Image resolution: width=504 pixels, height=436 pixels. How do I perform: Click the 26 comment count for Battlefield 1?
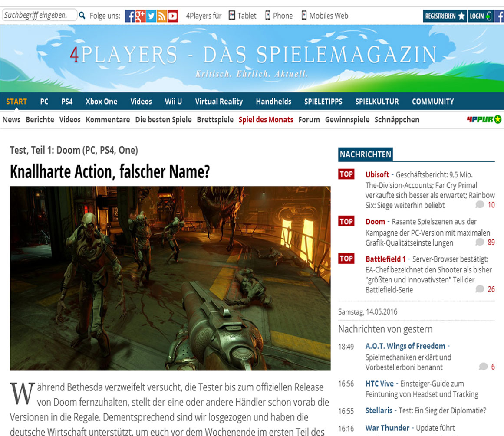pyautogui.click(x=491, y=289)
